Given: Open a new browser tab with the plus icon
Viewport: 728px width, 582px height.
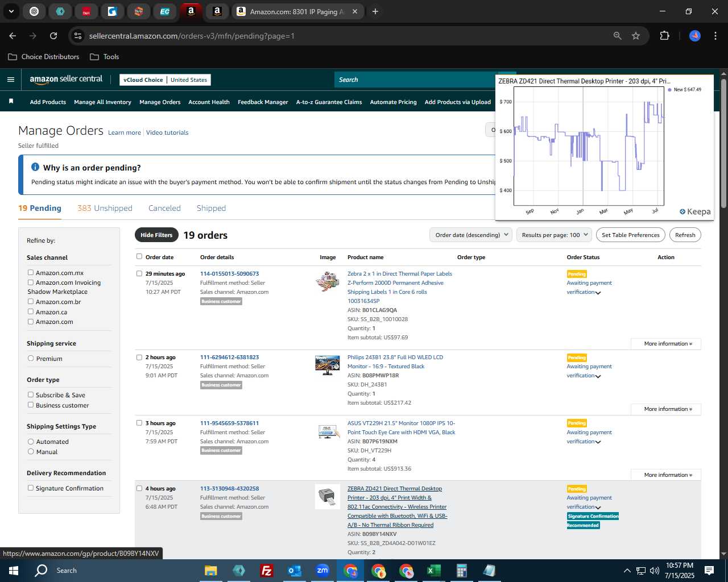Looking at the screenshot, I should click(x=375, y=11).
